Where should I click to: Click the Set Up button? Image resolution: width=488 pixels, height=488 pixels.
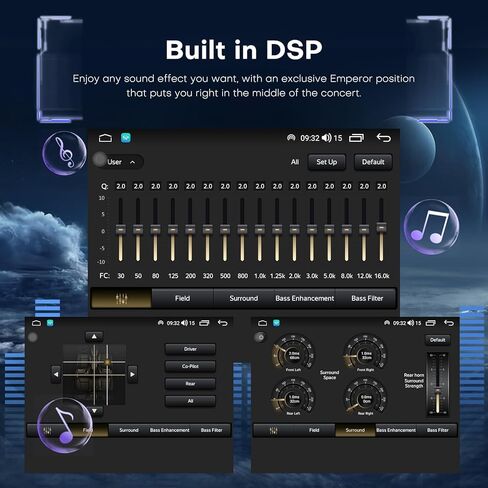[327, 162]
